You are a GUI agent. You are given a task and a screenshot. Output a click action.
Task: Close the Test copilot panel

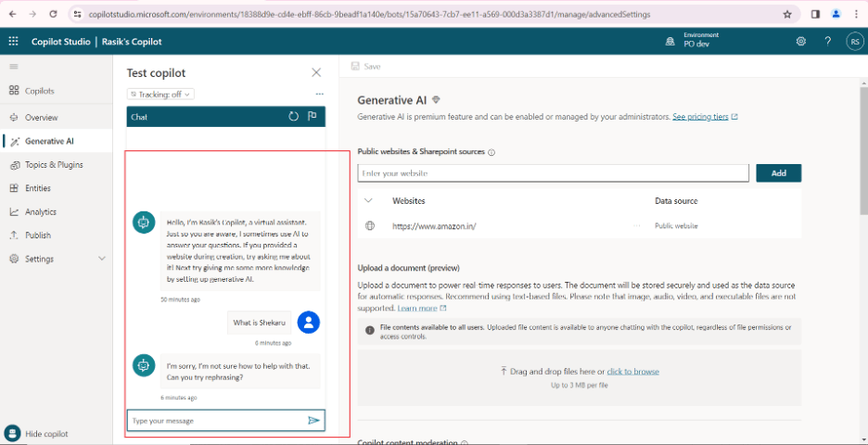tap(316, 72)
